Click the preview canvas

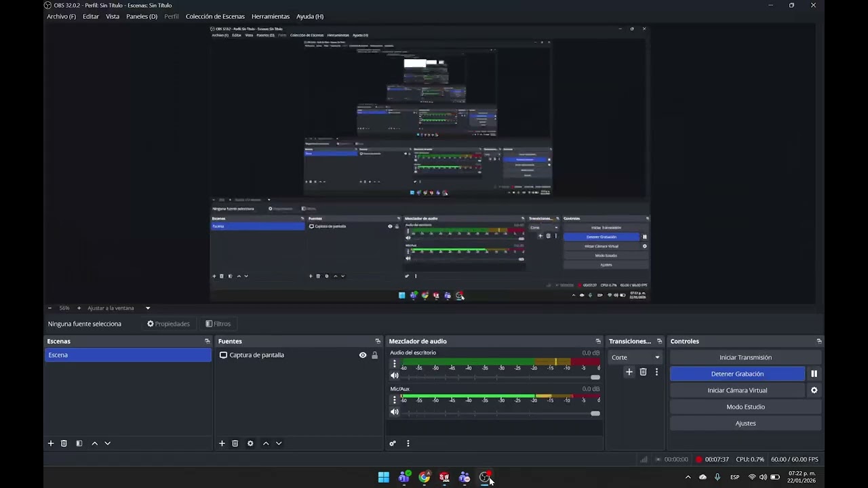click(430, 163)
